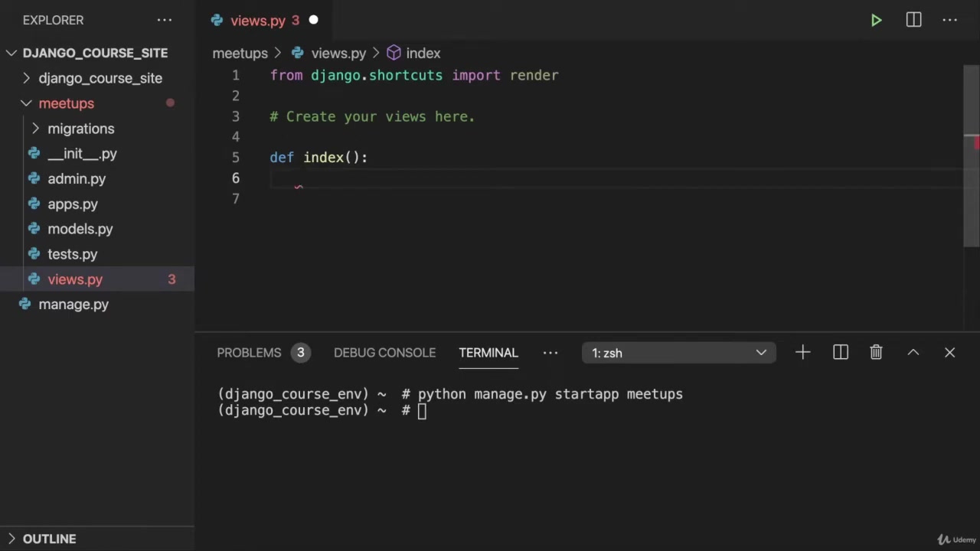Switch to the Problems tab
The width and height of the screenshot is (980, 551).
coord(249,353)
